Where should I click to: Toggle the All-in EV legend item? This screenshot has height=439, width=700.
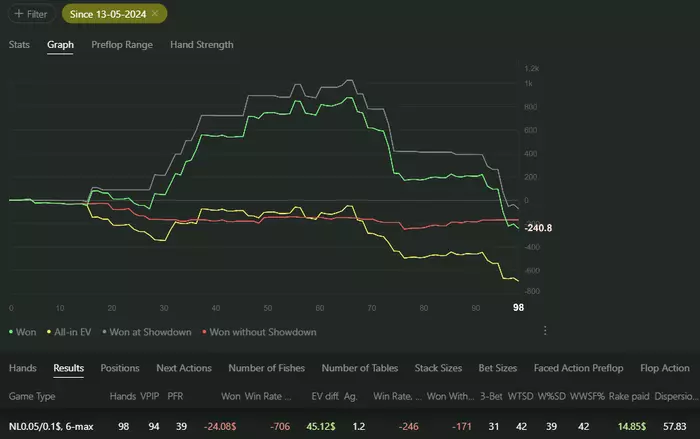point(71,331)
